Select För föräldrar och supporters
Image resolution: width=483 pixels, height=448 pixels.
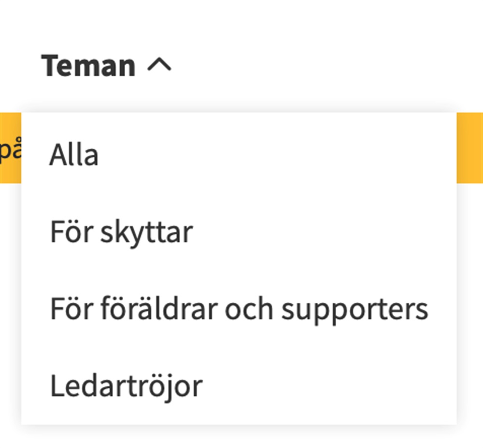(x=239, y=309)
